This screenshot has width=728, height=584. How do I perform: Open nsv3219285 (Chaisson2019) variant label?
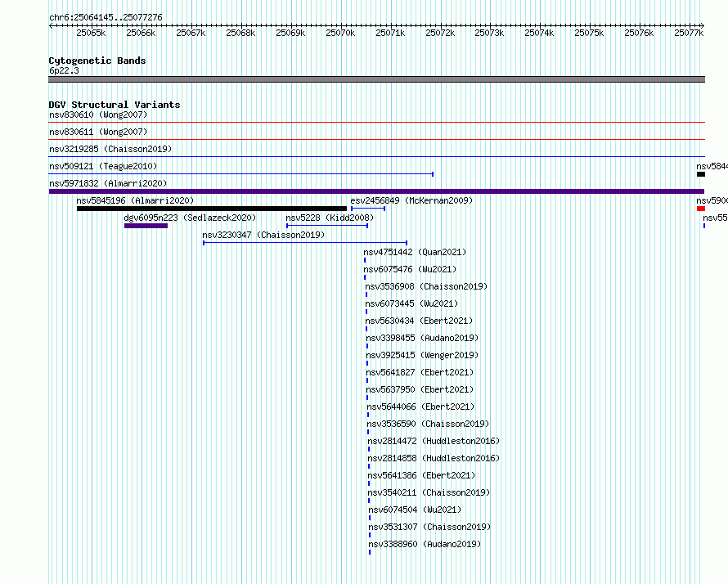tap(110, 149)
